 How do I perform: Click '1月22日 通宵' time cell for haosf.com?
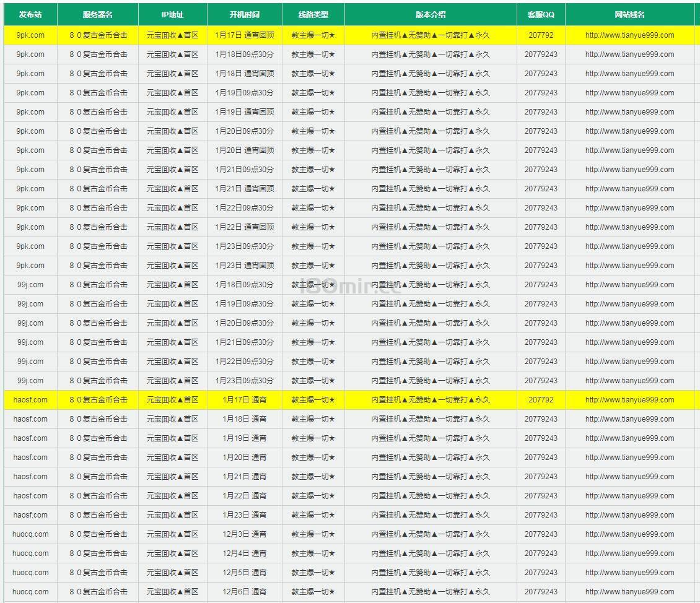point(245,495)
